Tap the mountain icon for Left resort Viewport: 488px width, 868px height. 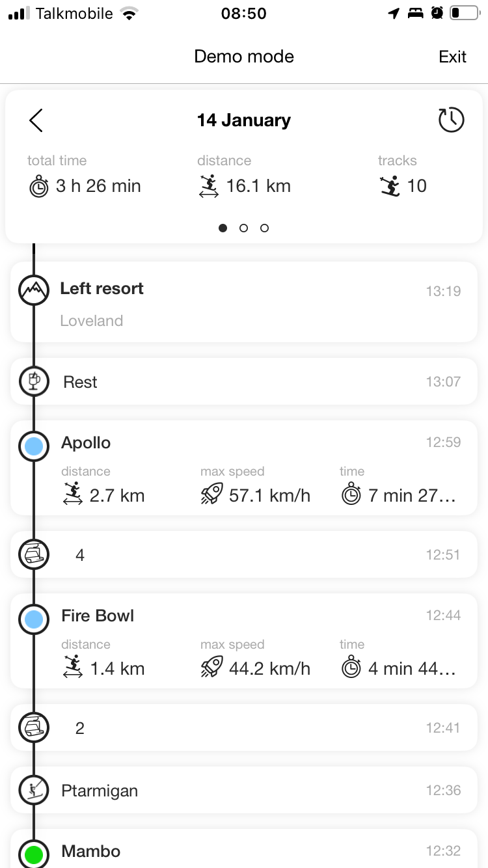click(34, 290)
